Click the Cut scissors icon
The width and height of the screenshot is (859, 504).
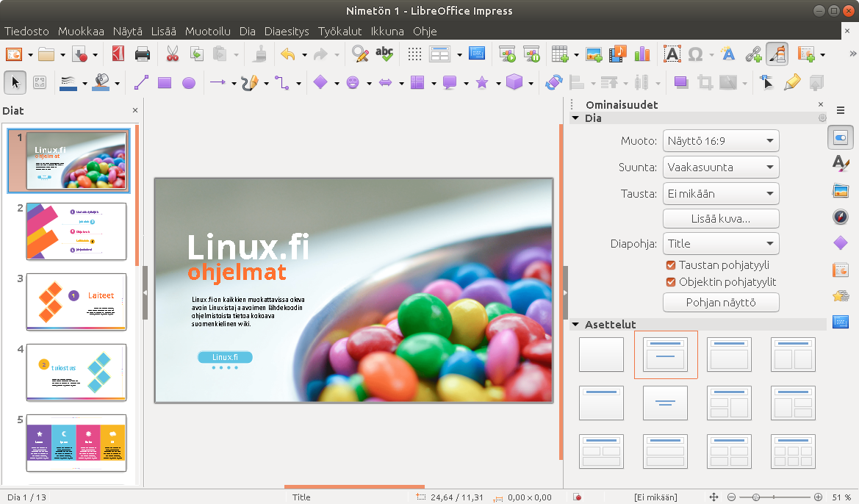[173, 54]
